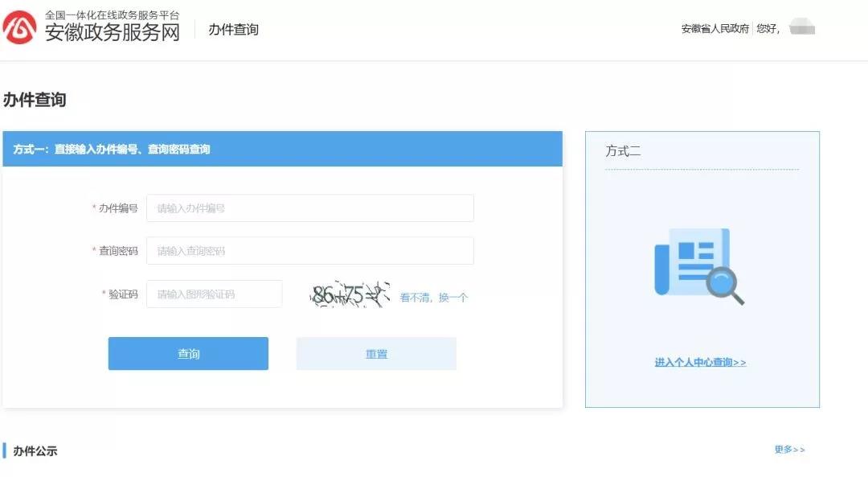
Task: Click into the 验证码 captcha input box
Action: 214,294
